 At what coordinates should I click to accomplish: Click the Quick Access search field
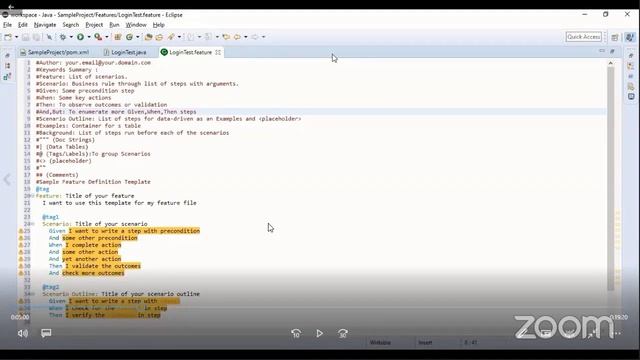[x=584, y=37]
